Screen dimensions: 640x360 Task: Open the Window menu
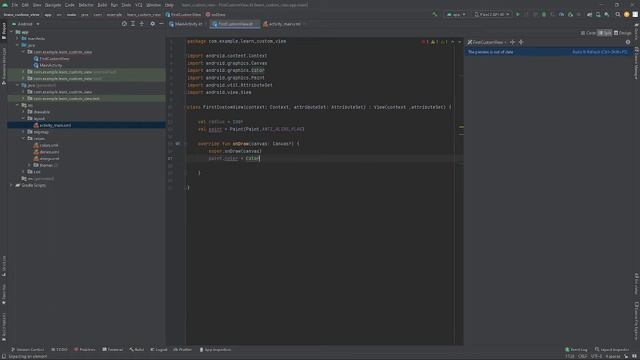(x=153, y=5)
